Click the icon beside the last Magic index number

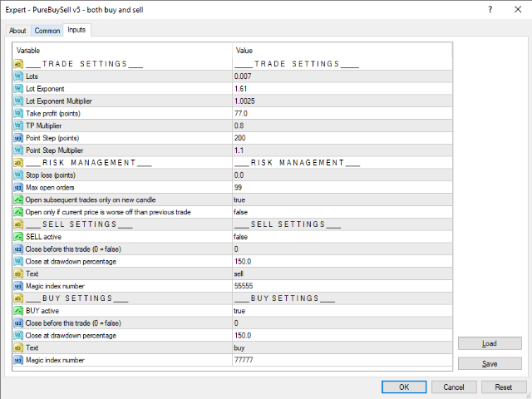point(18,360)
